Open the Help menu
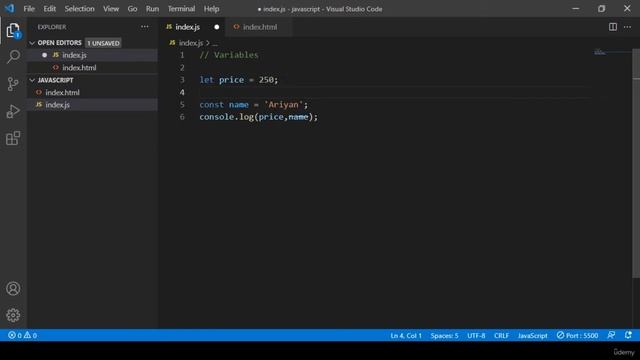 tap(211, 9)
